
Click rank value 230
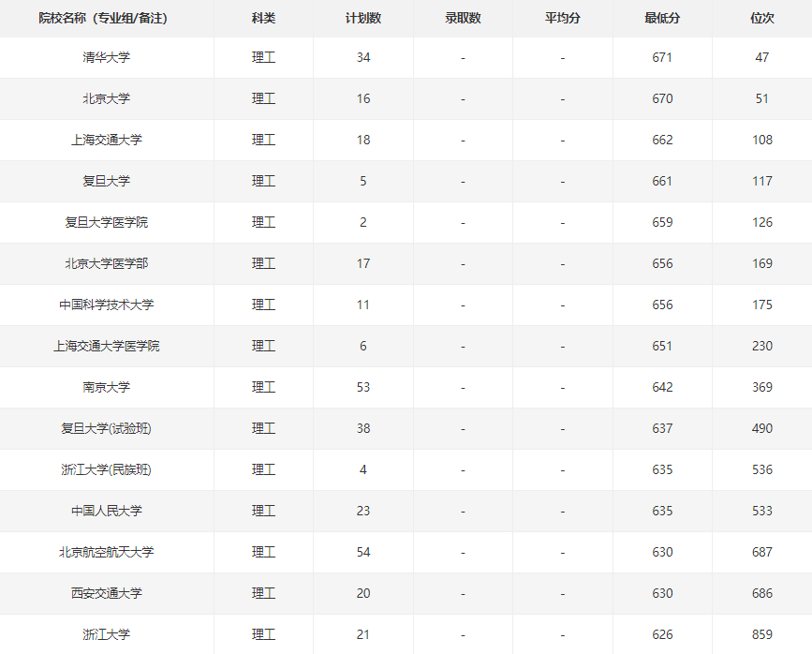point(762,346)
